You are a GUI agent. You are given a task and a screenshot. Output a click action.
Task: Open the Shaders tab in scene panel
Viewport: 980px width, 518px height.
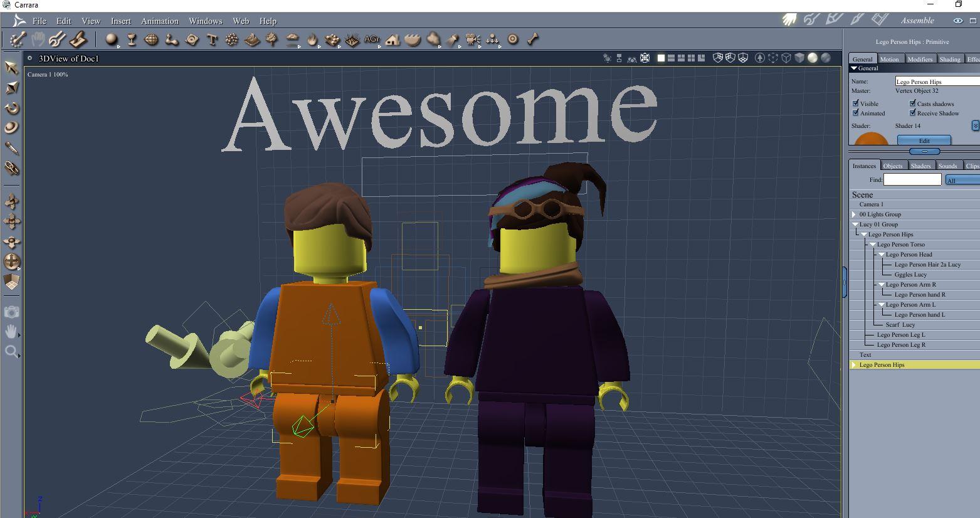pyautogui.click(x=920, y=166)
